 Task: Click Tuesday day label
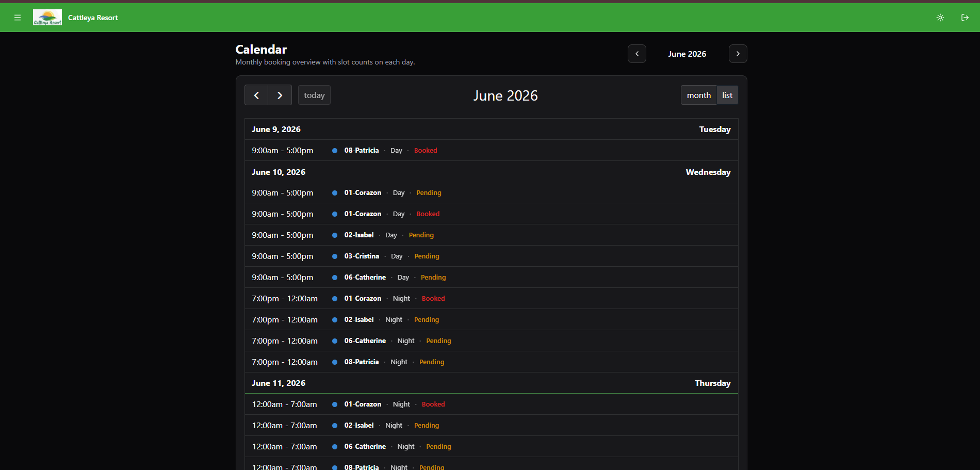[x=715, y=129]
